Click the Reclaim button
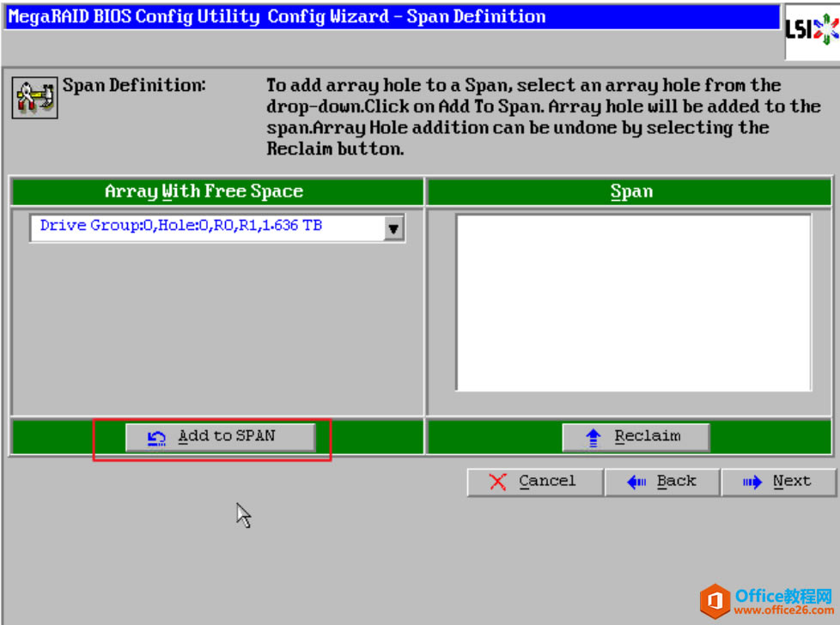This screenshot has width=840, height=625. tap(636, 437)
